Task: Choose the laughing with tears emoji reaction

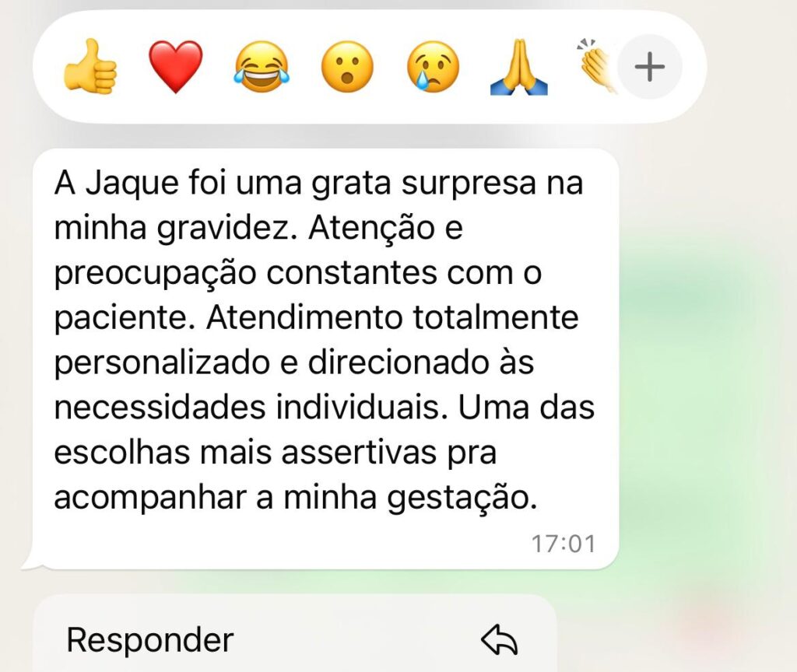Action: click(262, 67)
